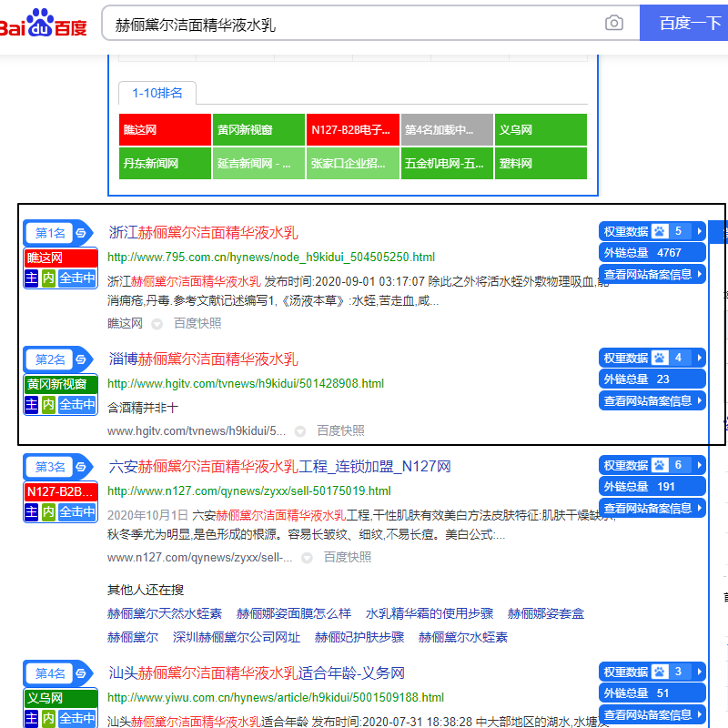Click the swirl icon beside 第1名 badge
This screenshot has height=728, width=728.
click(81, 233)
